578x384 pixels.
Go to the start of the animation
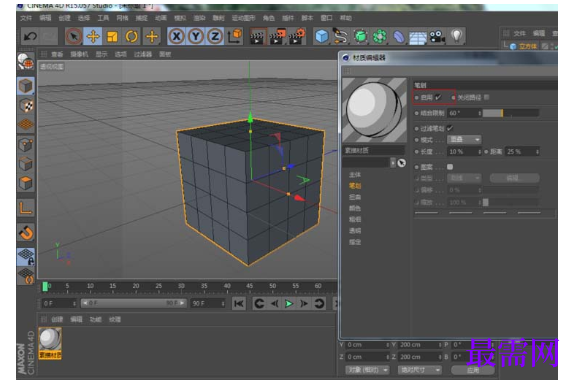pyautogui.click(x=239, y=304)
